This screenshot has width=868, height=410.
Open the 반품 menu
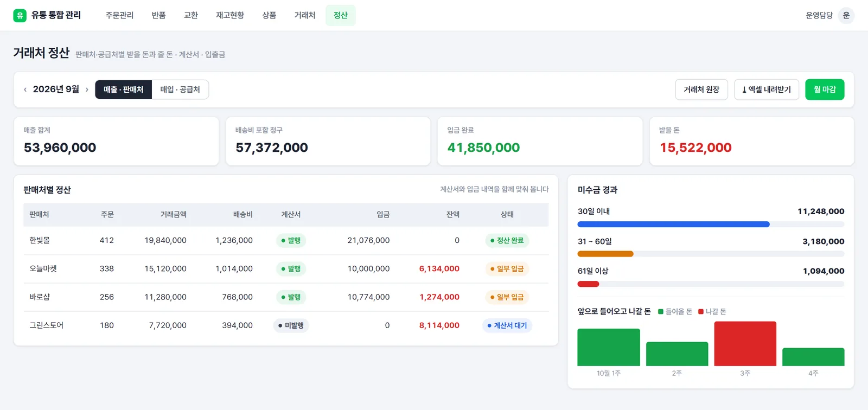click(x=158, y=15)
